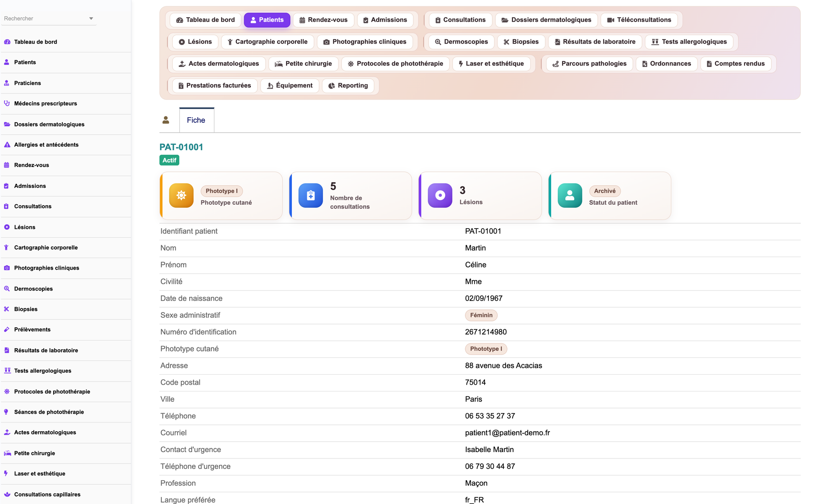Click the Rechercher search field
The image size is (815, 504).
[45, 18]
